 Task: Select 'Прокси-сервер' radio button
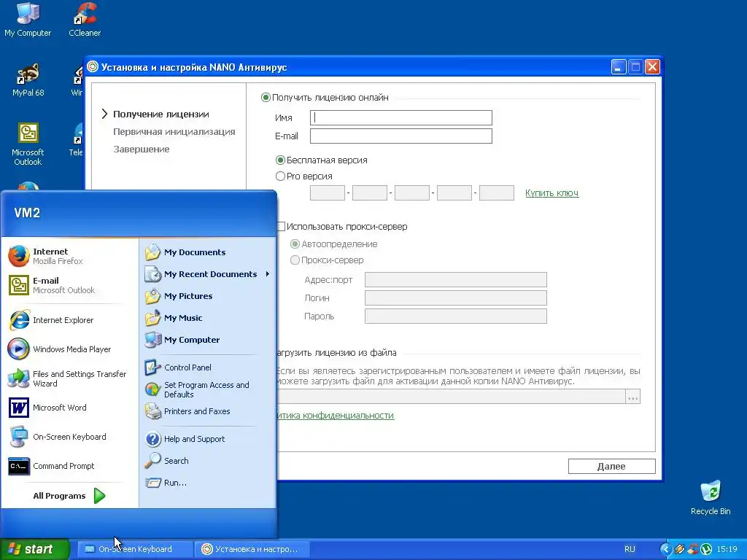(295, 260)
